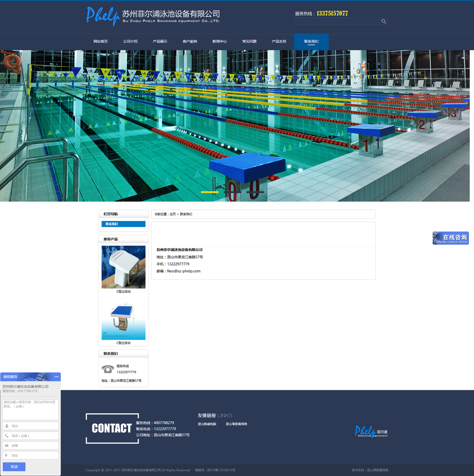View the D型出发台 product thumbnail
This screenshot has height=476, width=474.
123,267
